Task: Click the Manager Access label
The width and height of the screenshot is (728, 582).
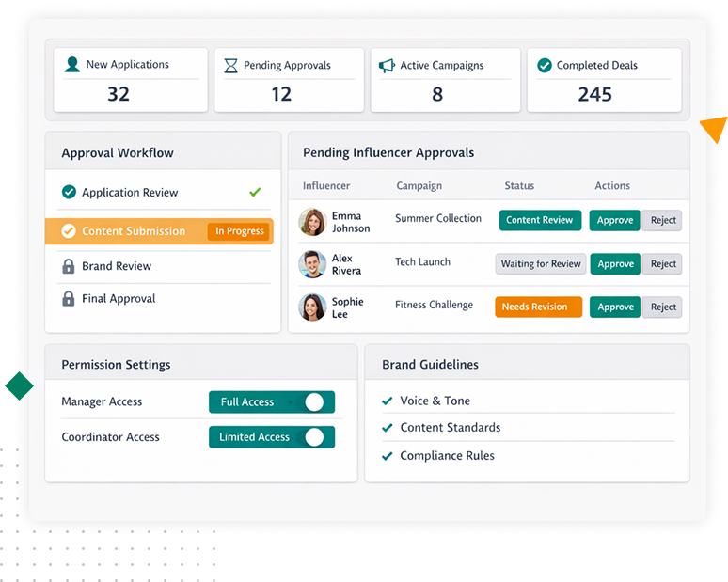Action: pyautogui.click(x=102, y=401)
